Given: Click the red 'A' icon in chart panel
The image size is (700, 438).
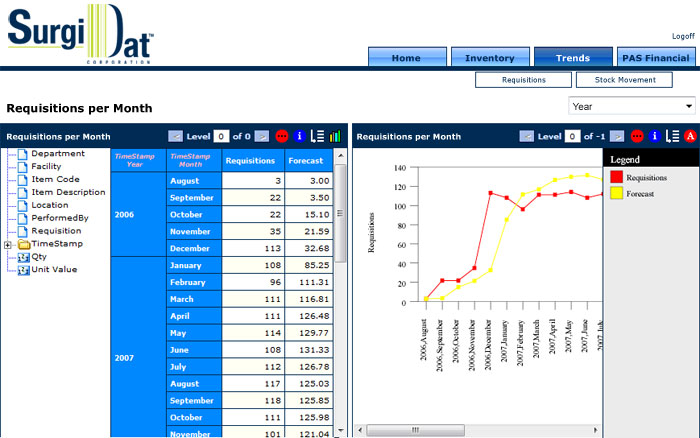Looking at the screenshot, I should 690,136.
